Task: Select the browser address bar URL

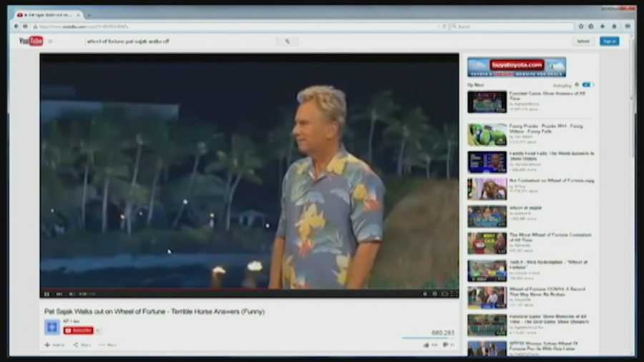Action: coord(84,26)
